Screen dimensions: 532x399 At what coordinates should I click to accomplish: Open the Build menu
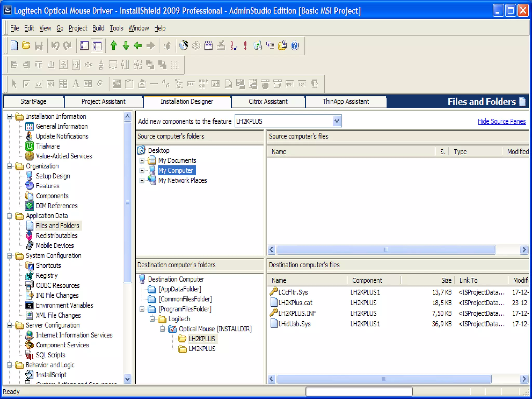click(x=98, y=28)
